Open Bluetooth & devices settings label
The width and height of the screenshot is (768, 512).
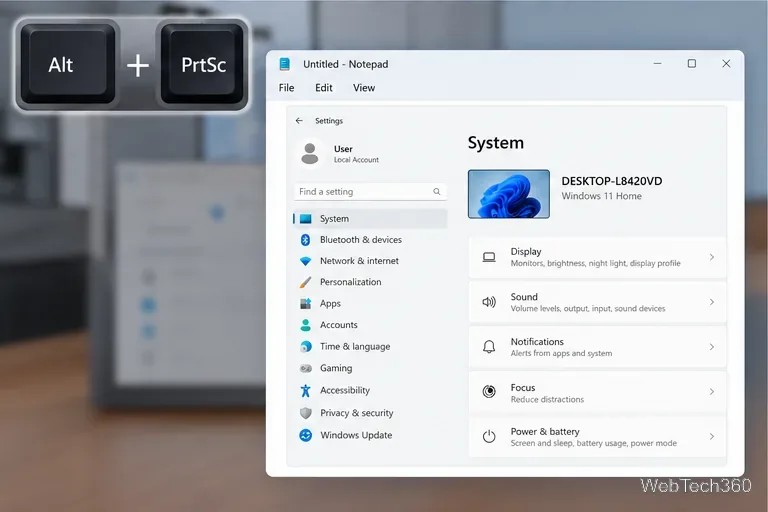coord(361,240)
